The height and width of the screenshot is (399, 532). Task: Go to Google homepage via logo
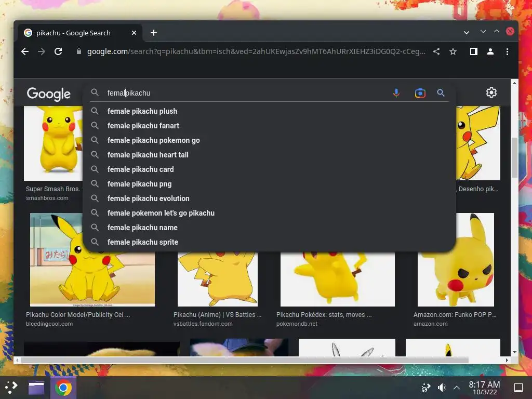tap(49, 94)
